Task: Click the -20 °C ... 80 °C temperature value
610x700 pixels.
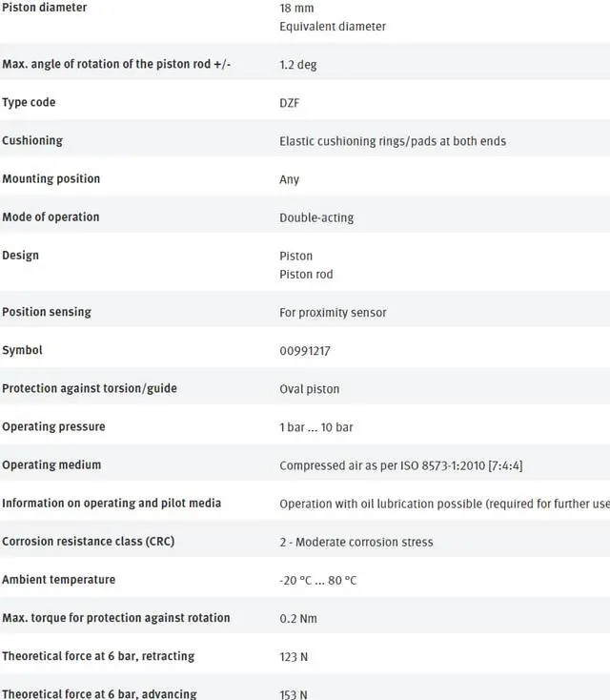Action: pyautogui.click(x=318, y=580)
